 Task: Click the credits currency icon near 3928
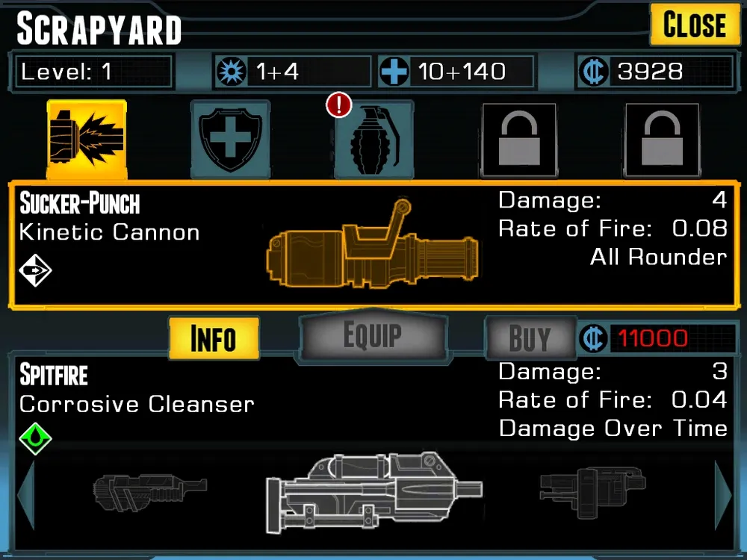pyautogui.click(x=593, y=72)
